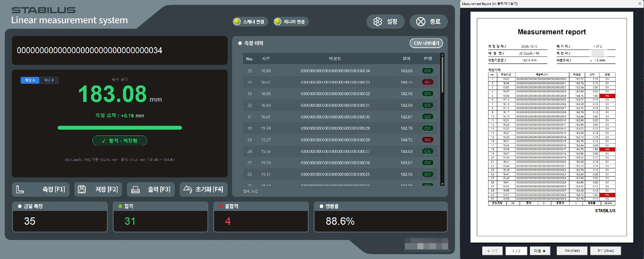Save the result with 저장 [F2]
The height and width of the screenshot is (259, 644).
(x=98, y=189)
